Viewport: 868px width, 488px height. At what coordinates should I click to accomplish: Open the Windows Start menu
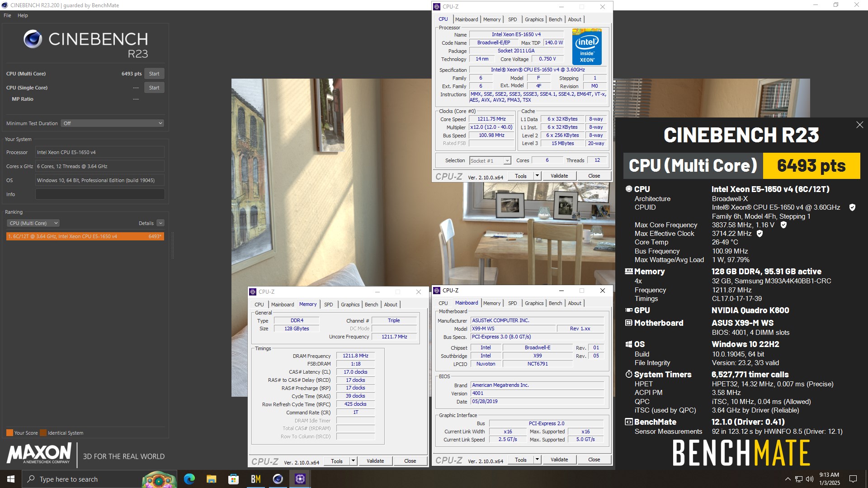point(11,479)
